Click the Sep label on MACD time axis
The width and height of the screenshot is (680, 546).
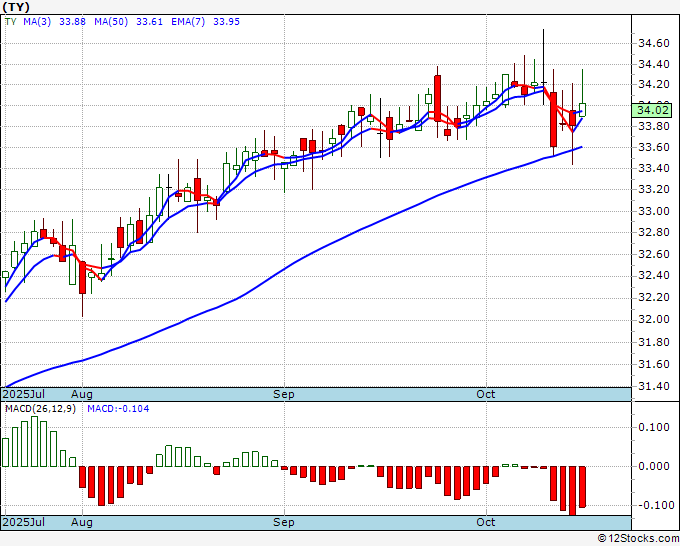(284, 522)
